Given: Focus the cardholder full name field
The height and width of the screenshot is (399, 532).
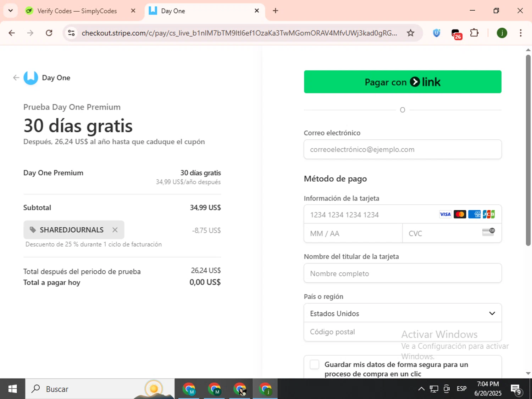Looking at the screenshot, I should click(403, 273).
